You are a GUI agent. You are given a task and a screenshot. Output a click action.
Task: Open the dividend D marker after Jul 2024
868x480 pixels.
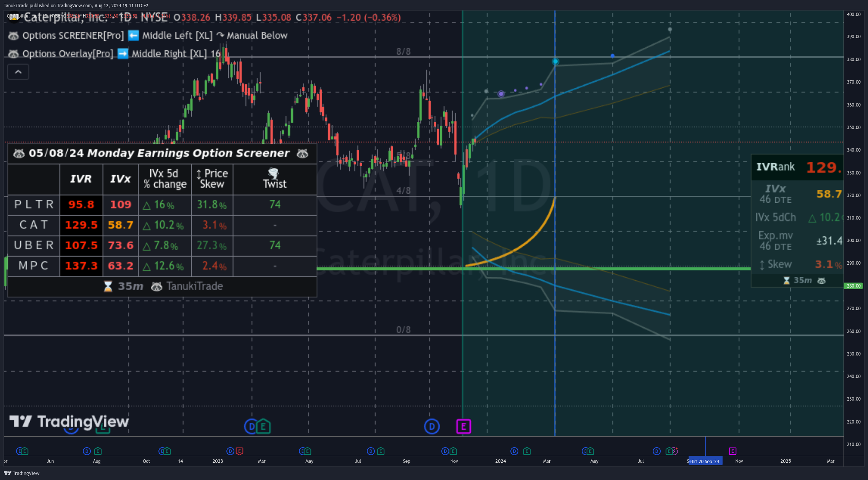click(657, 451)
